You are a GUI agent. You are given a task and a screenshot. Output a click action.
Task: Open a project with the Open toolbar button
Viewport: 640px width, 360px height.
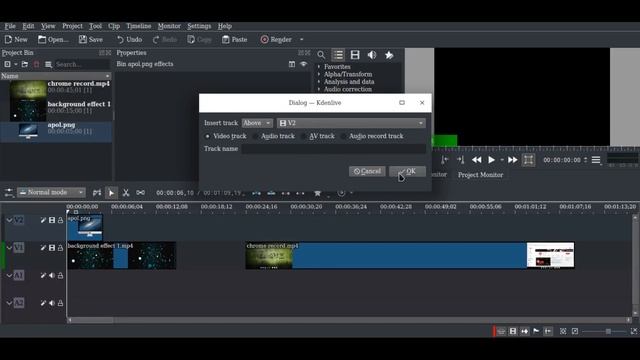53,40
